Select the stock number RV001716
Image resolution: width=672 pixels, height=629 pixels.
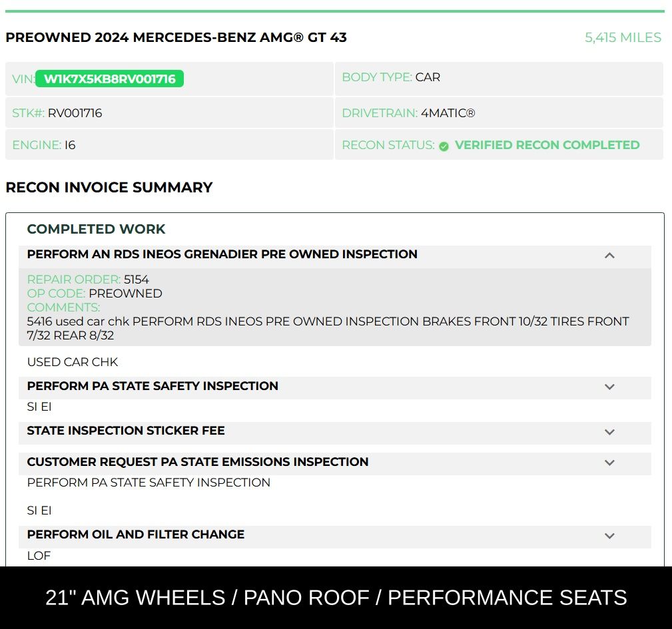[x=75, y=113]
